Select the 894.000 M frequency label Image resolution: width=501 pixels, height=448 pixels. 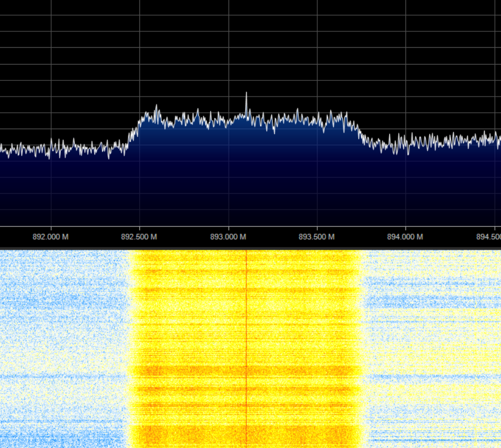405,237
